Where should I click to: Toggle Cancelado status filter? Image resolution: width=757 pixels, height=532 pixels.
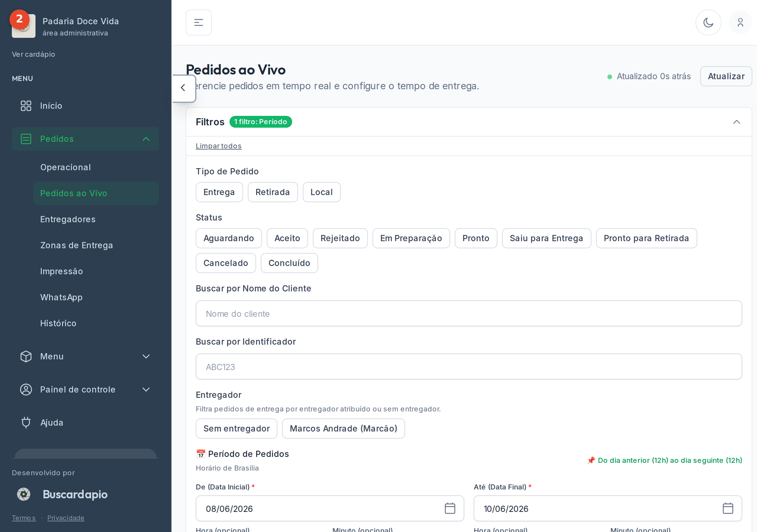(226, 263)
